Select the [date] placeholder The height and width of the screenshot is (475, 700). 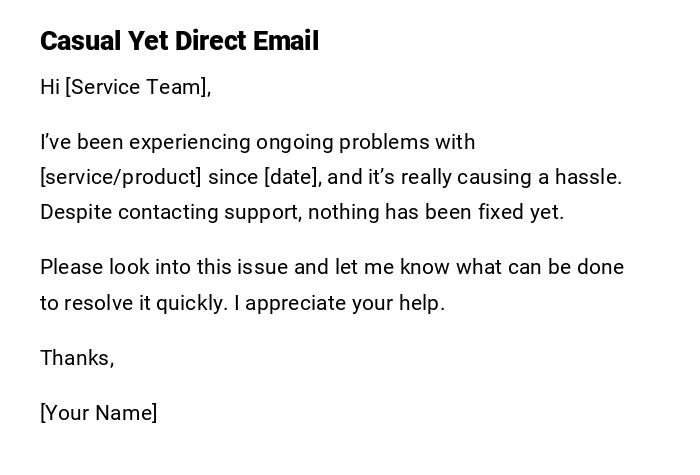[291, 177]
